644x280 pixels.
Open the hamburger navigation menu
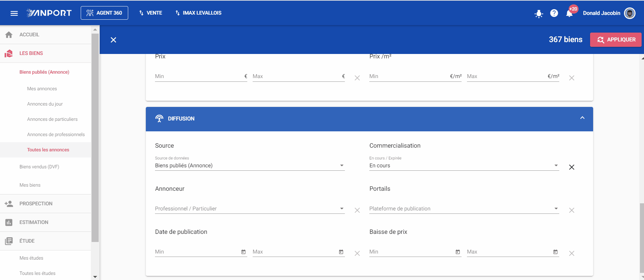tap(14, 13)
